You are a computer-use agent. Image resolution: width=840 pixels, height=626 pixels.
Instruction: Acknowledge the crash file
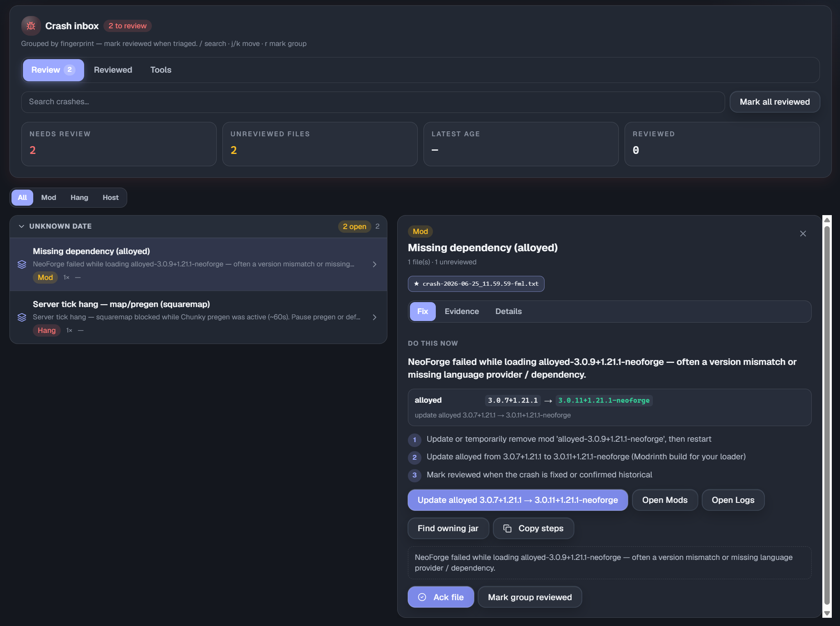(x=441, y=597)
